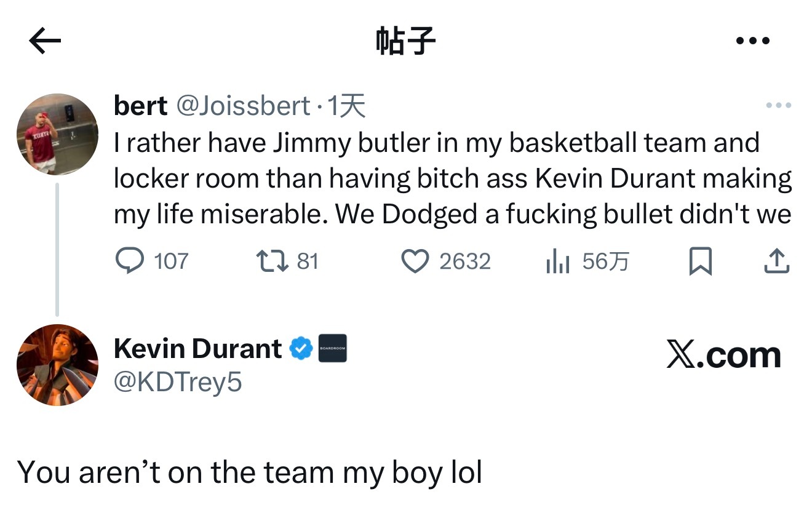Tap bert's post text about Jimmy Butler
Screen dimensions: 812x521
pos(452,178)
